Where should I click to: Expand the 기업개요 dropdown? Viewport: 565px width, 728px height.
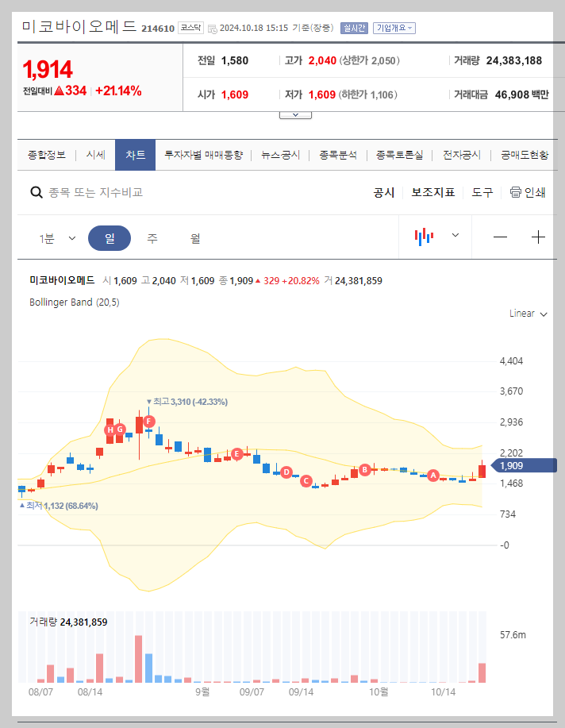393,27
